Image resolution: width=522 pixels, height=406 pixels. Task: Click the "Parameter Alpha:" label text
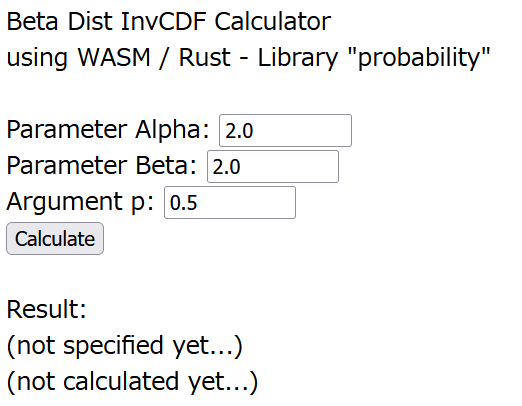108,130
